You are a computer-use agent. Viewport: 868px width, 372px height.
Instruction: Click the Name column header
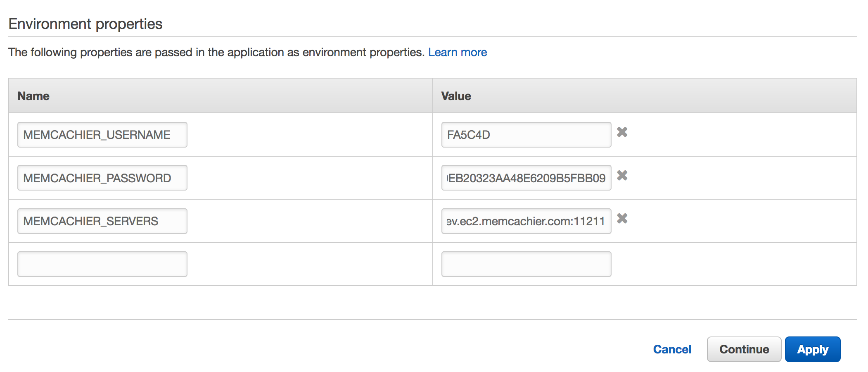tap(33, 96)
